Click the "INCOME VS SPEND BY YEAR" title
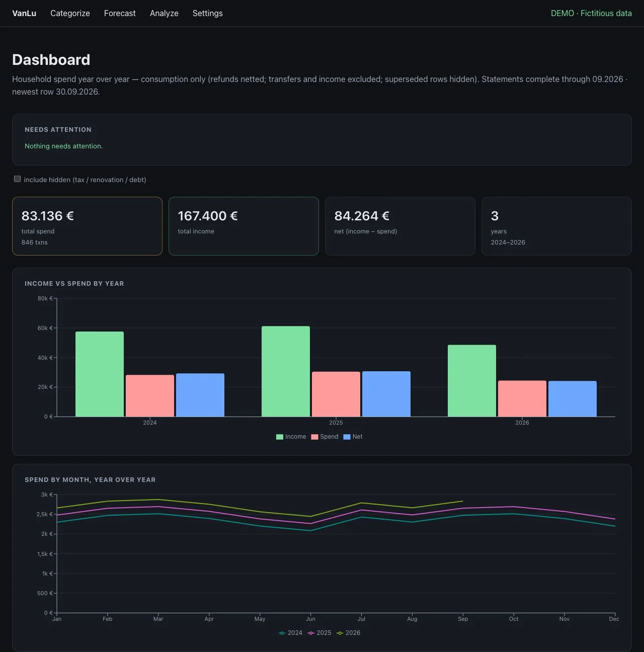The image size is (644, 652). [x=74, y=284]
